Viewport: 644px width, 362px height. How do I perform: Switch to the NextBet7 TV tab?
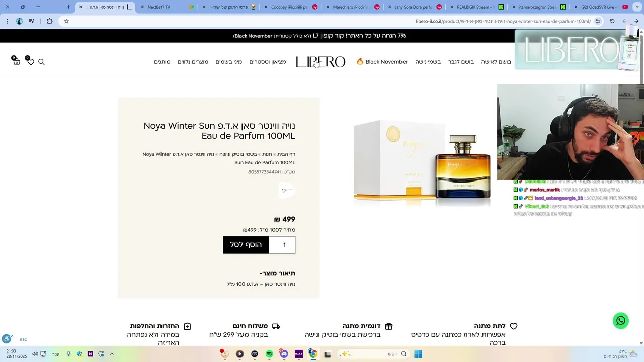tap(158, 7)
